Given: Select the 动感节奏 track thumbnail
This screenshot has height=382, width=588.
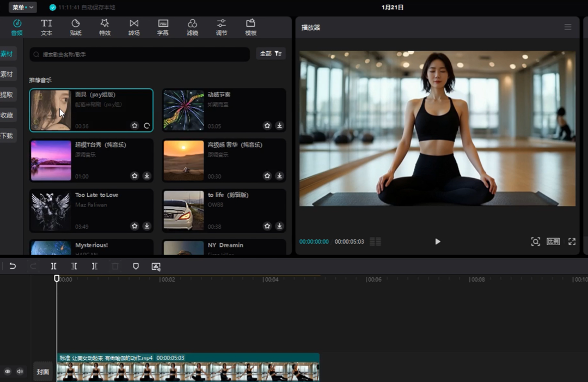Looking at the screenshot, I should (x=184, y=110).
